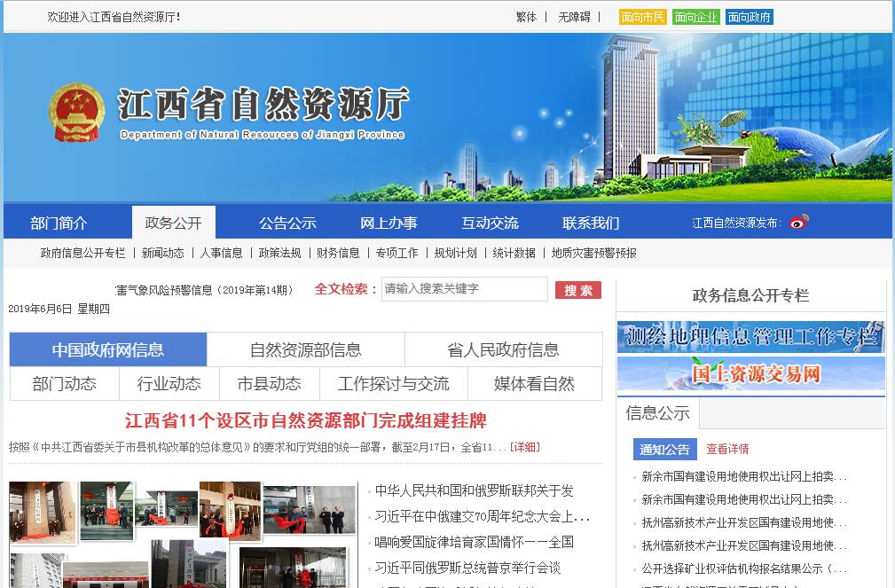Open the ceremony photo collage thumbnail
895x588 pixels.
pos(182,532)
